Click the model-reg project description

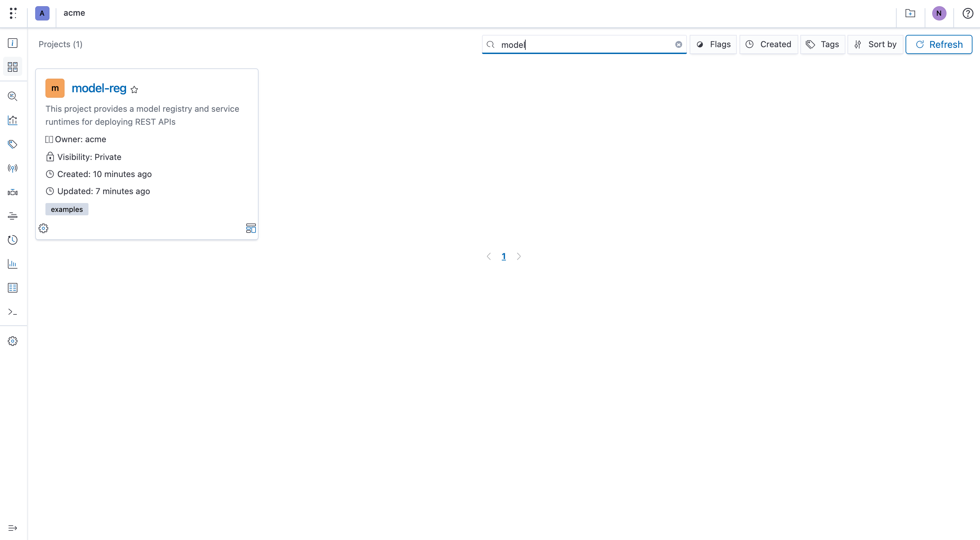pyautogui.click(x=142, y=115)
